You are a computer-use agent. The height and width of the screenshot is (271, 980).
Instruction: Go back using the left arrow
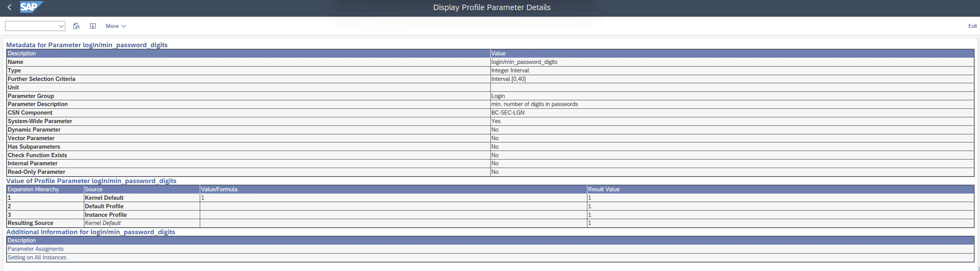pos(9,7)
